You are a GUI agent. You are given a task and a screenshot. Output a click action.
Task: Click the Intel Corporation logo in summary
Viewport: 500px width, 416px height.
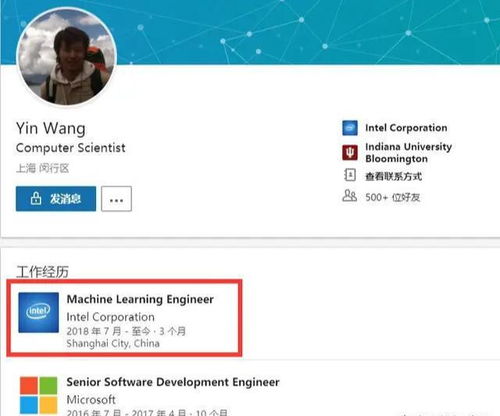click(x=350, y=128)
